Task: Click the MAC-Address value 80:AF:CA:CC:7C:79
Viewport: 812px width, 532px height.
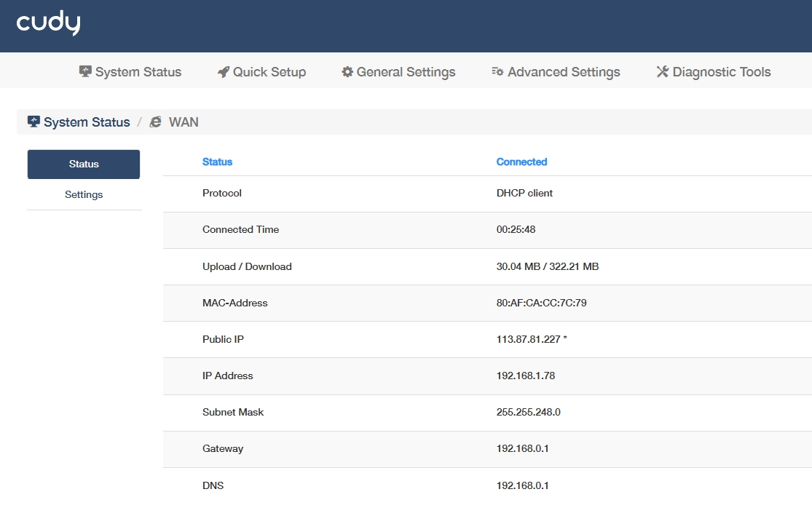Action: (541, 303)
